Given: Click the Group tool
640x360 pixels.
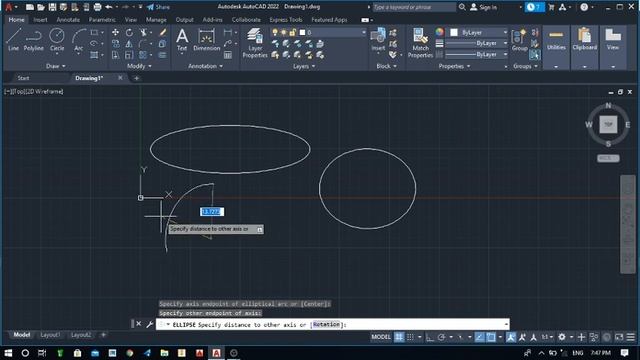Looking at the screenshot, I should point(519,40).
